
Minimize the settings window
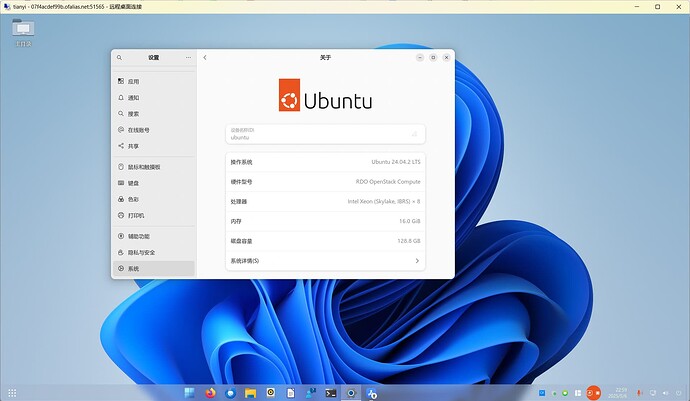420,58
